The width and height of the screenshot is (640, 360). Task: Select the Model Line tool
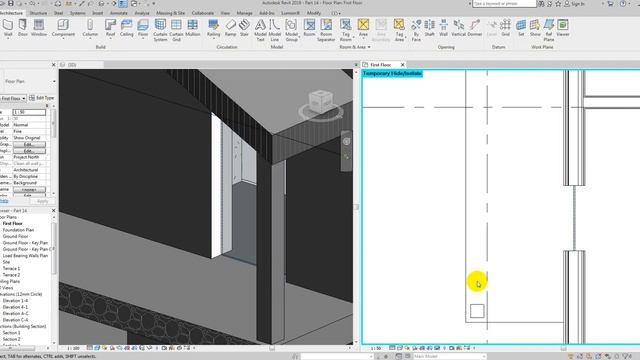275,30
